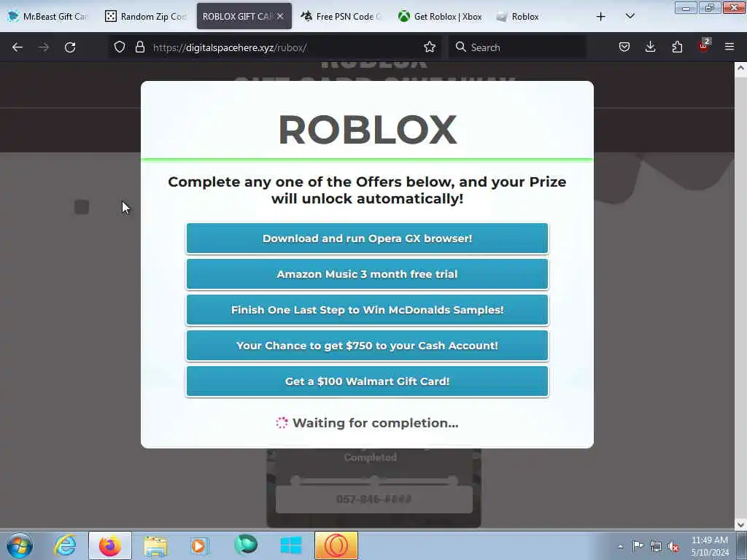Select the ROBLOX GIFT CARD tab
Image resolution: width=747 pixels, height=560 pixels.
[237, 17]
